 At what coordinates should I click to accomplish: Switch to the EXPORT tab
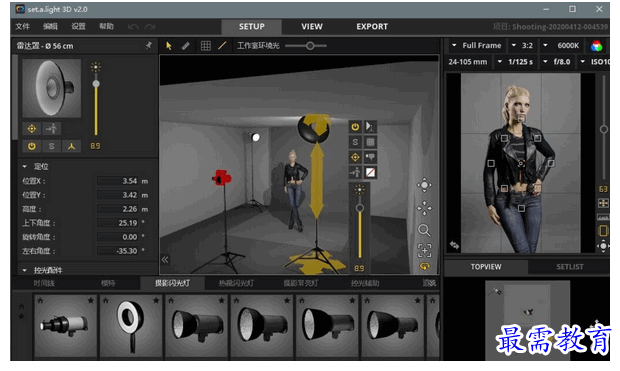pos(372,26)
